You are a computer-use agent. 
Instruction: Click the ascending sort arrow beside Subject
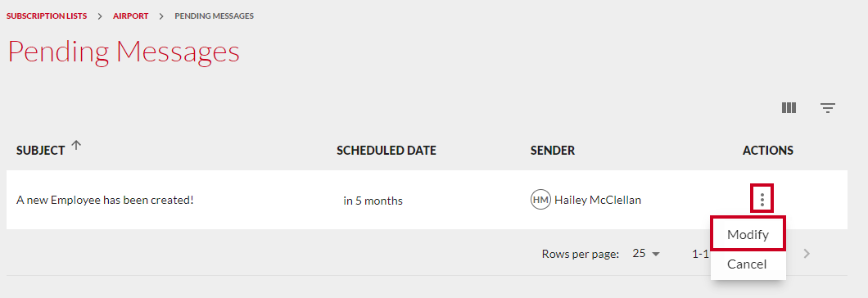click(x=76, y=146)
